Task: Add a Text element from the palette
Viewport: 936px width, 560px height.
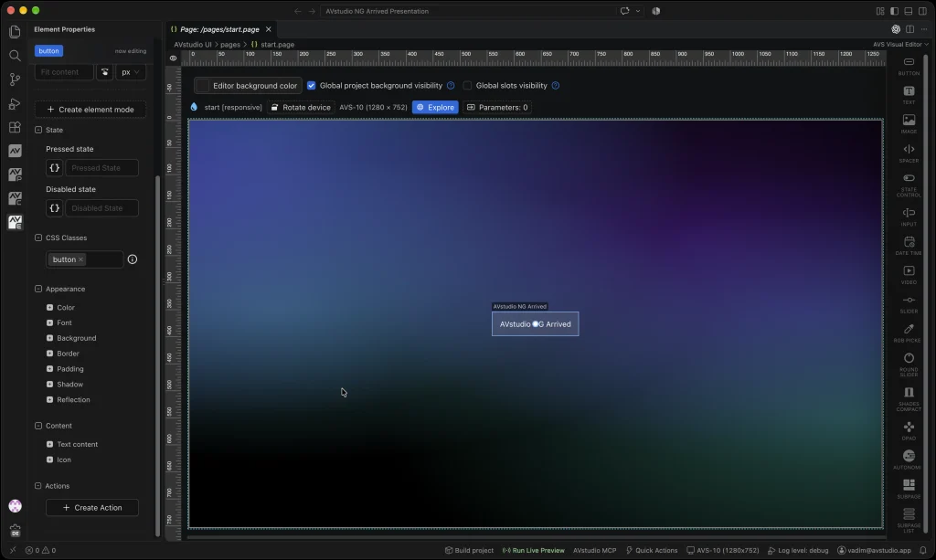Action: point(909,95)
